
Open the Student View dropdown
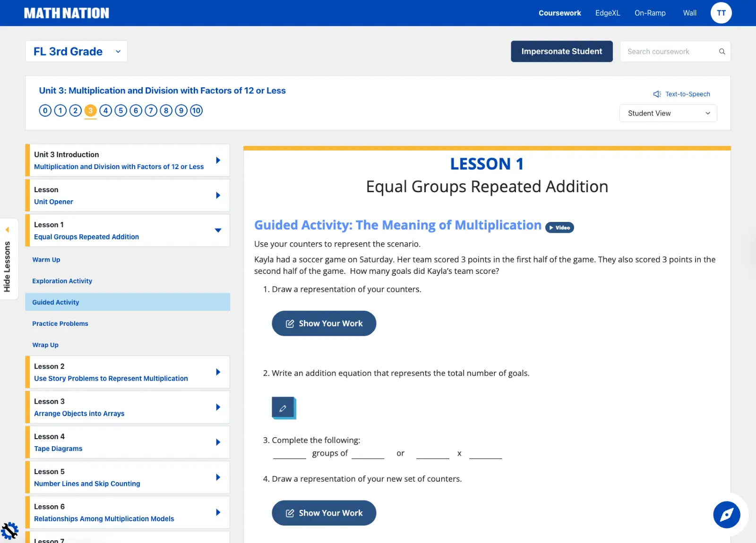668,113
